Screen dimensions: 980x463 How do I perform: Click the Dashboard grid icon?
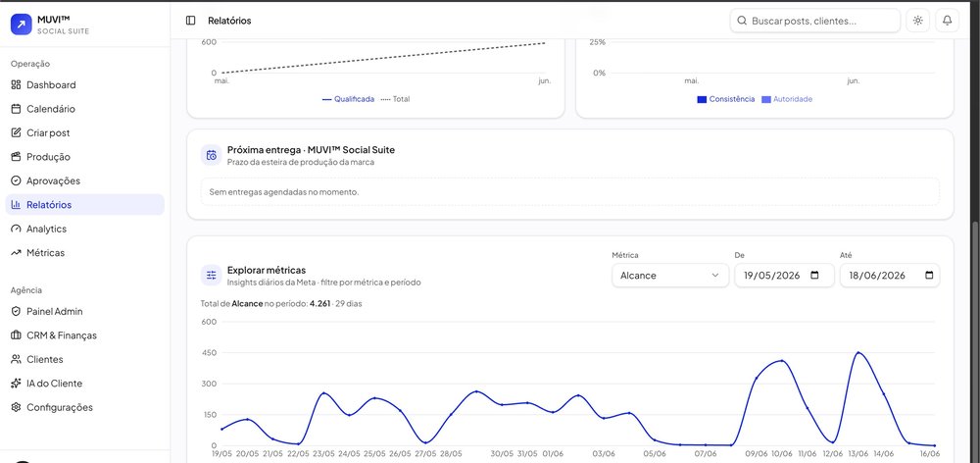17,85
